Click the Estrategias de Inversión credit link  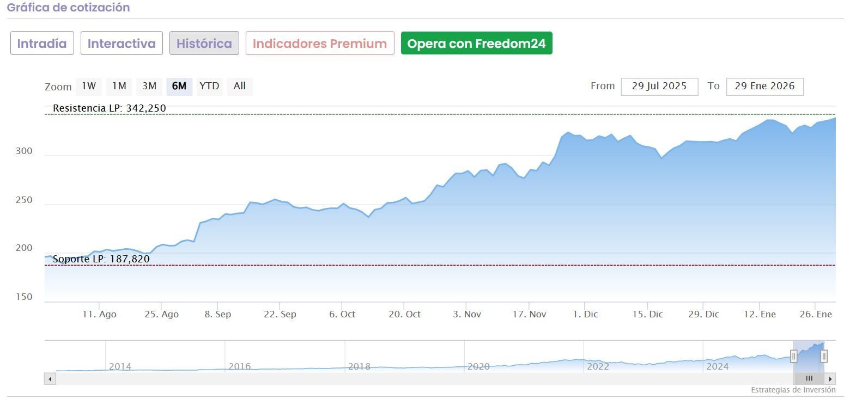coord(793,390)
